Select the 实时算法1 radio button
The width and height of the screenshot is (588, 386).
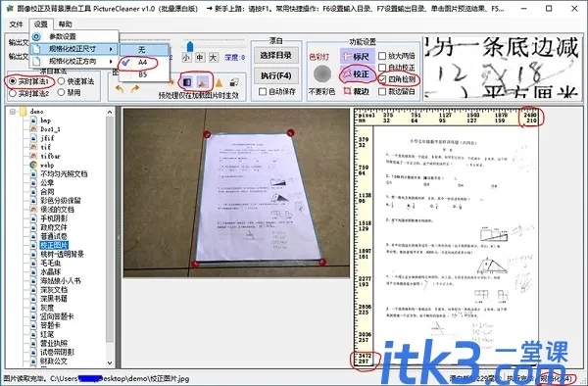(13, 81)
